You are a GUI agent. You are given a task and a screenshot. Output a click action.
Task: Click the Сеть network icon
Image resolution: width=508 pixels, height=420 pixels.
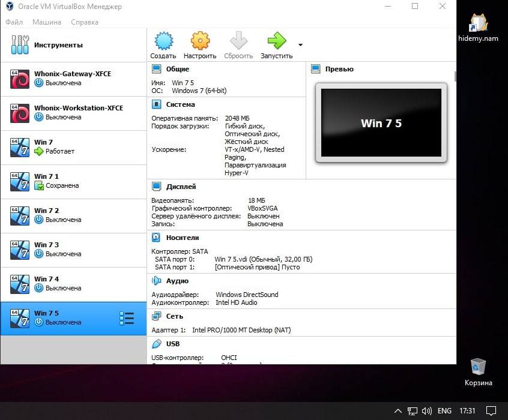click(157, 316)
